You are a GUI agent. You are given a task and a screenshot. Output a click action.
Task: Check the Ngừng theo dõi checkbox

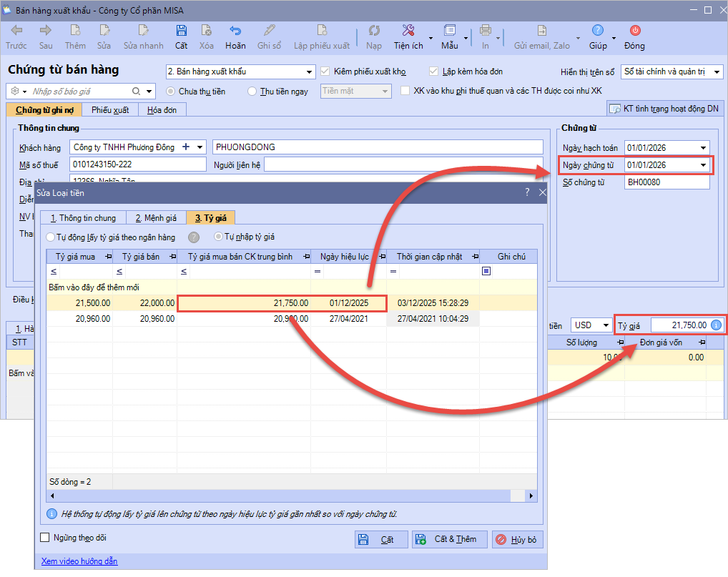pyautogui.click(x=46, y=538)
